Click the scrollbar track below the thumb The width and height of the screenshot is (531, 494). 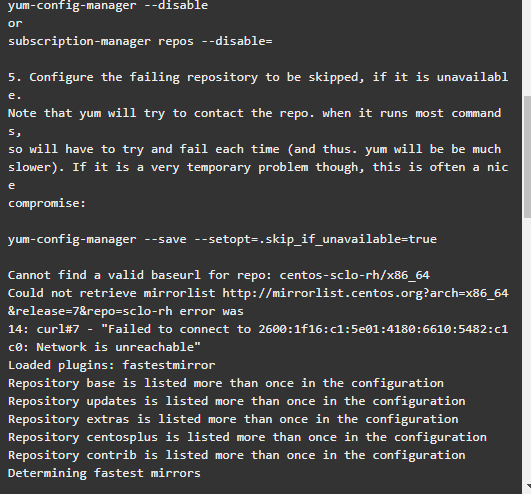[527, 349]
